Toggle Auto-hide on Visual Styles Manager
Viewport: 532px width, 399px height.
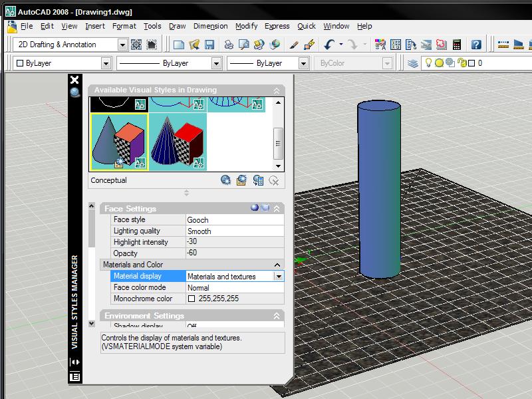pyautogui.click(x=75, y=362)
